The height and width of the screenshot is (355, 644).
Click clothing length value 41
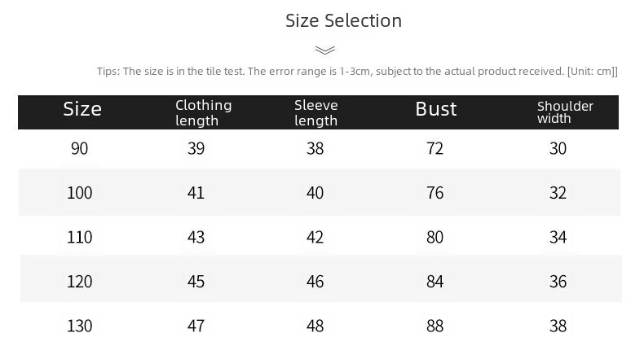tap(196, 193)
